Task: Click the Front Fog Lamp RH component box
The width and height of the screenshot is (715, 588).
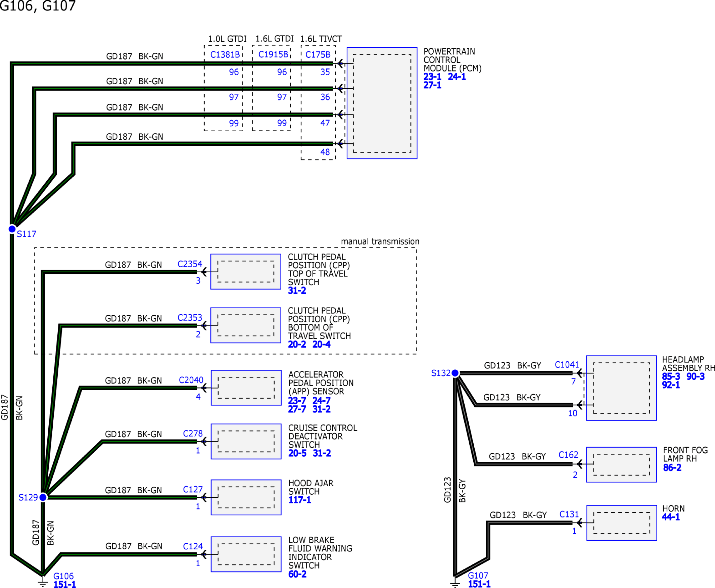Action: click(621, 464)
